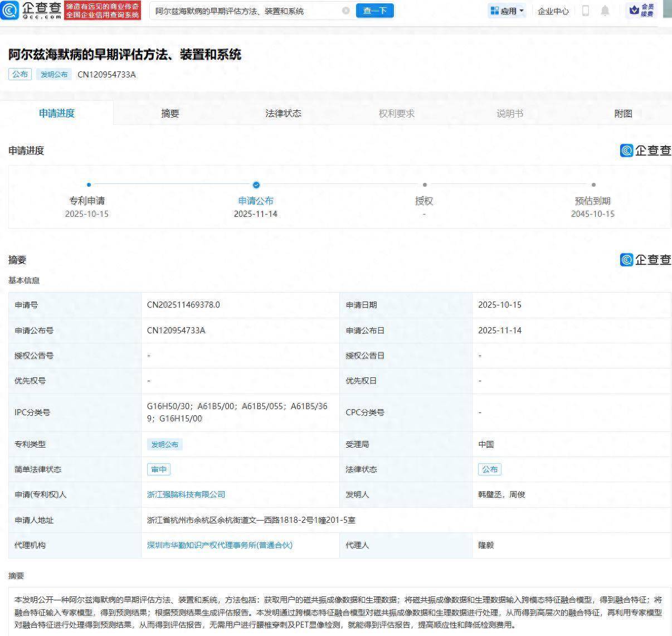672x636 pixels.
Task: Open the 应用 dropdown menu
Action: click(x=506, y=11)
